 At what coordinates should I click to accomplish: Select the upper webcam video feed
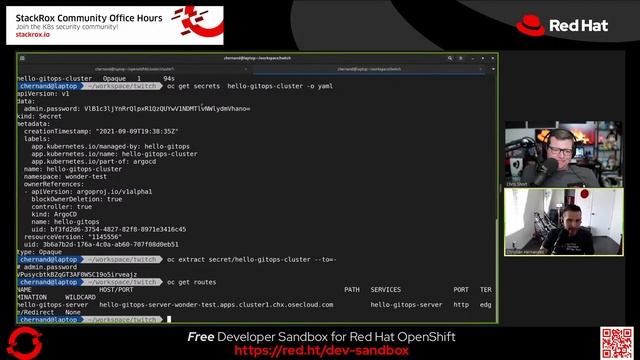pos(564,154)
